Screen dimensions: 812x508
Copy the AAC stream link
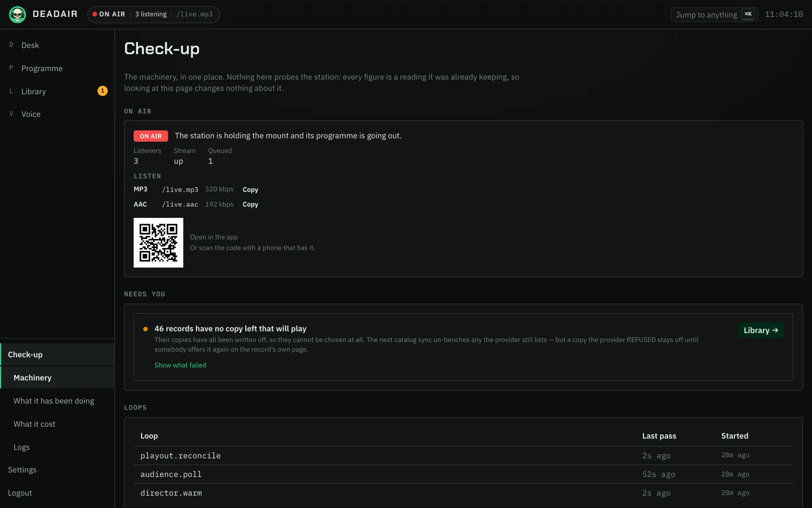[x=250, y=204]
